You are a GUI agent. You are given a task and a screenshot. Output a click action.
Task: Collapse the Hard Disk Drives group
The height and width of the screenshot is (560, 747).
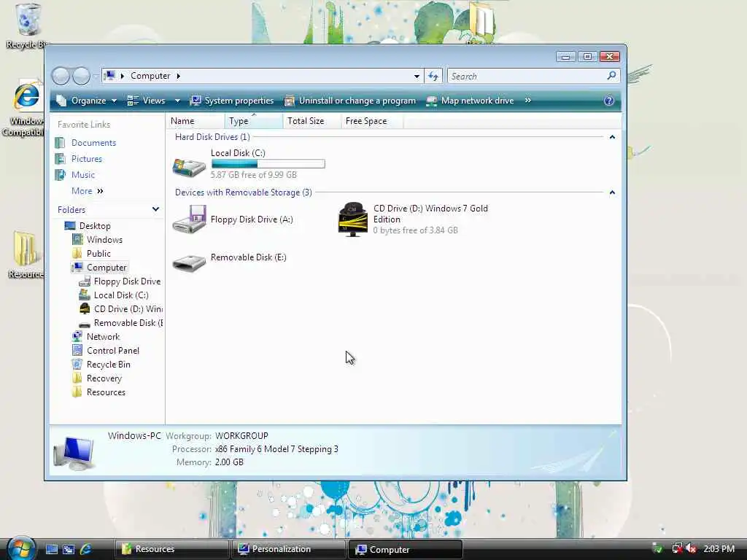click(612, 137)
